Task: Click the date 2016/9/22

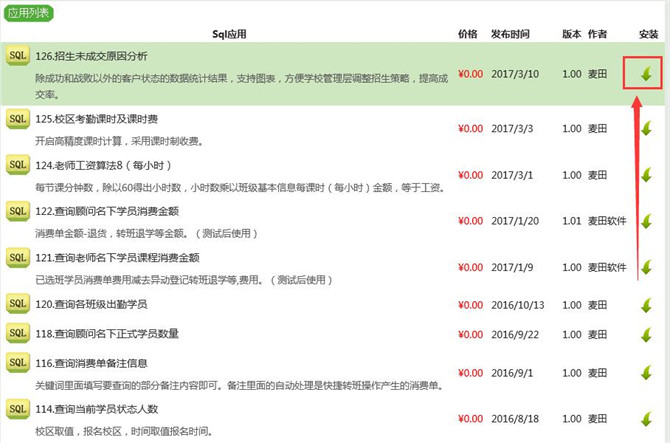Action: coord(515,334)
